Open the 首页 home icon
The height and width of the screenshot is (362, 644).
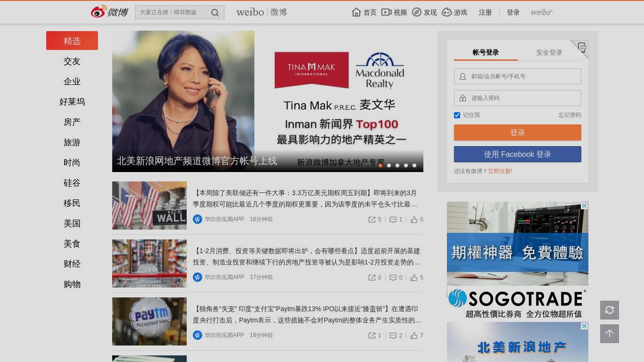[x=356, y=12]
